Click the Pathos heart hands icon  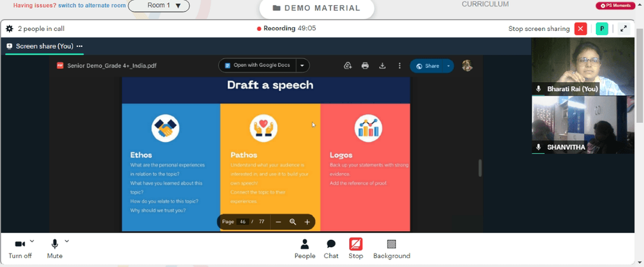[263, 129]
